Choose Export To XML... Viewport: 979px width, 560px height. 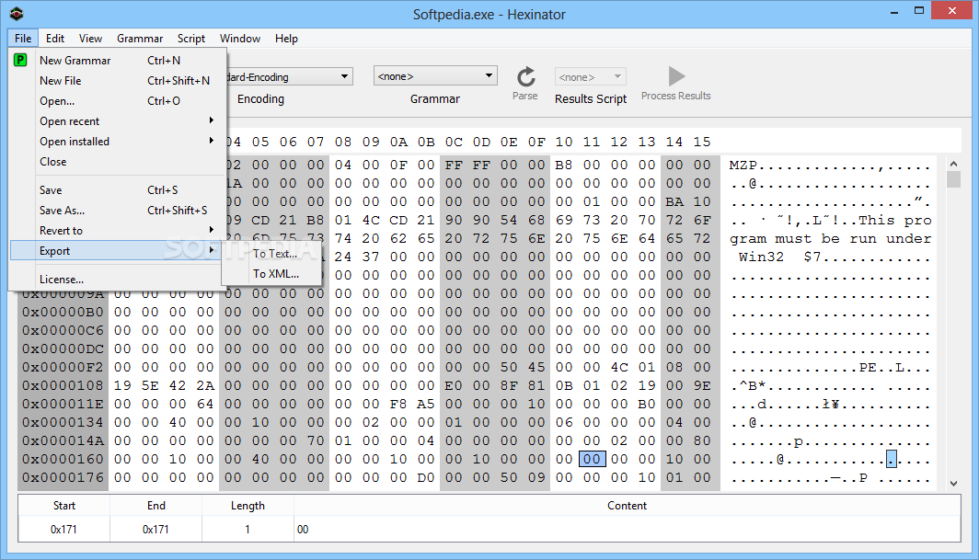tap(275, 273)
